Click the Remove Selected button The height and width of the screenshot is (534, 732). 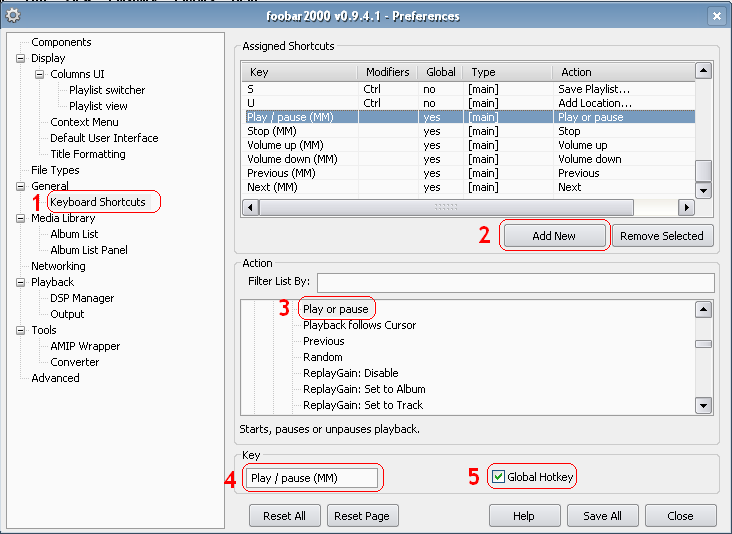click(662, 236)
